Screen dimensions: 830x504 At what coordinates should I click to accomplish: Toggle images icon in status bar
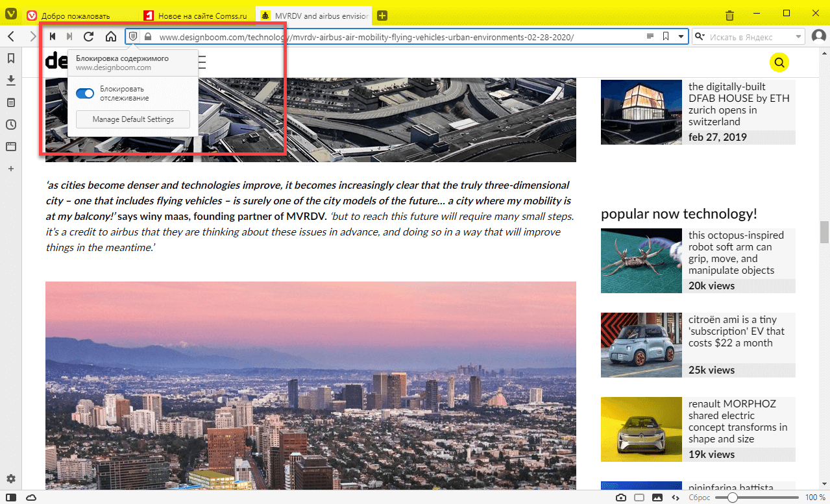click(x=657, y=498)
